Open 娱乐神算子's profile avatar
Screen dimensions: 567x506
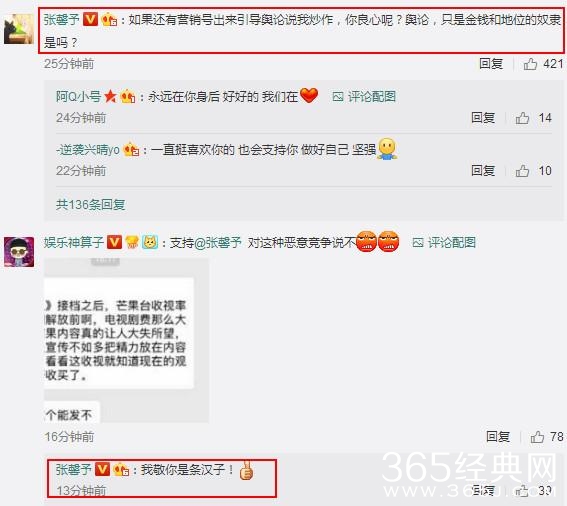tap(19, 252)
